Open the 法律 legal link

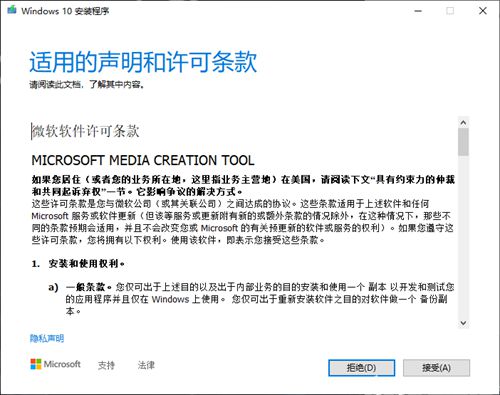pyautogui.click(x=146, y=365)
